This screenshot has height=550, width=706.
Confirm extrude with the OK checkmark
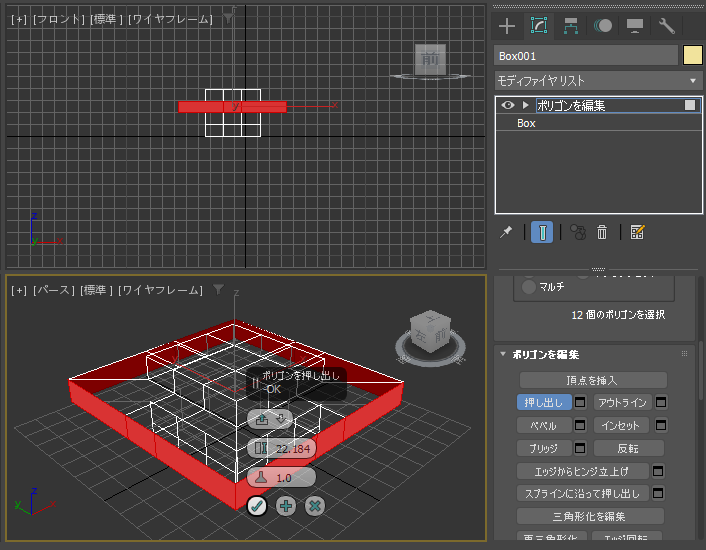click(x=257, y=506)
